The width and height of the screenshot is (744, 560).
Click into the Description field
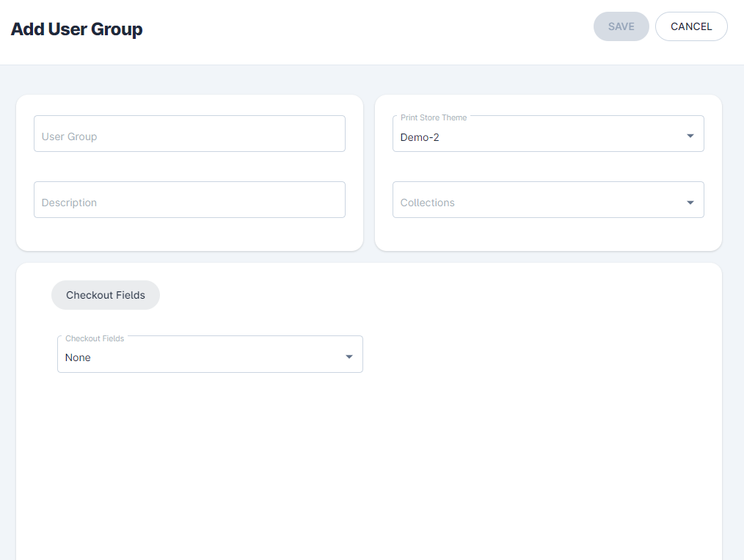point(190,200)
